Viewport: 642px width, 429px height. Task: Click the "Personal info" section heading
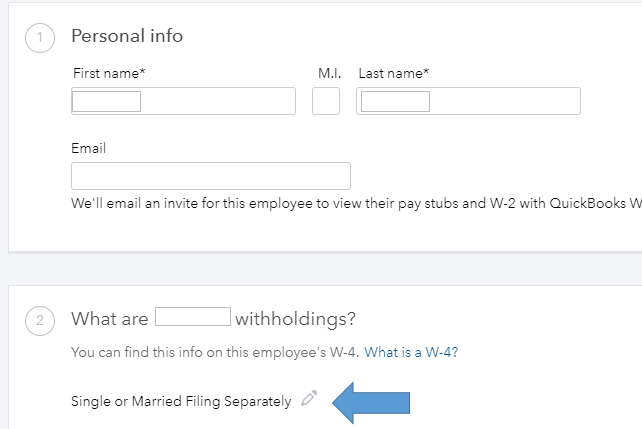click(127, 36)
